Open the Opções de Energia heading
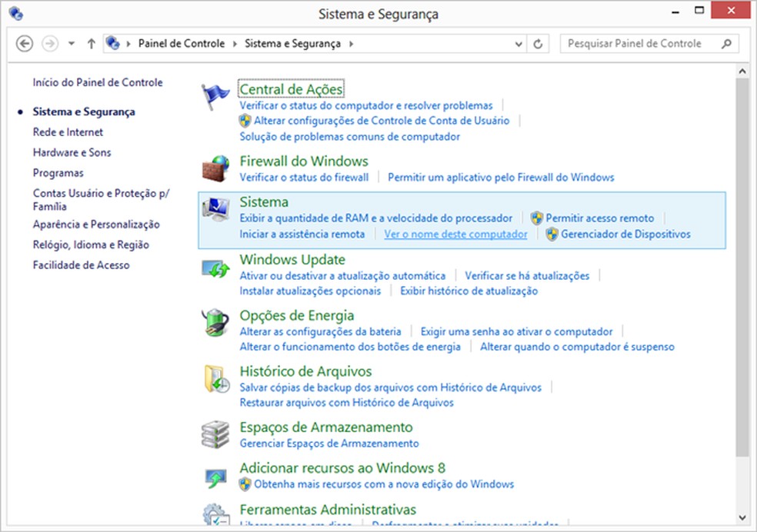The width and height of the screenshot is (757, 532). tap(297, 315)
